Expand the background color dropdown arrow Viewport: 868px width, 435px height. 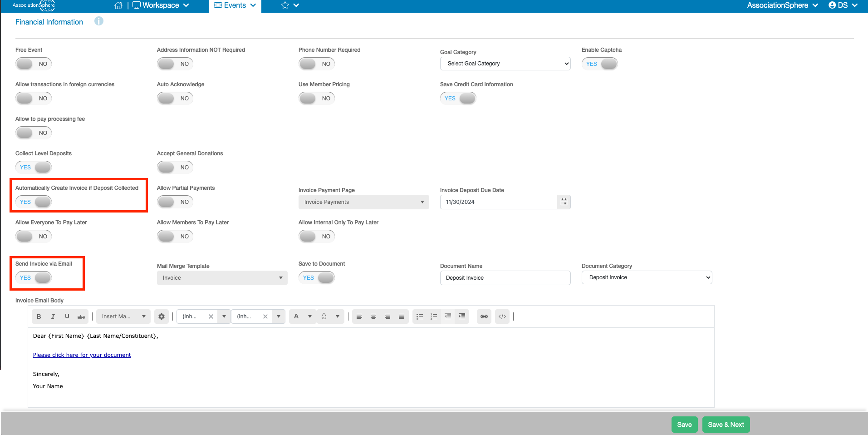pos(338,316)
